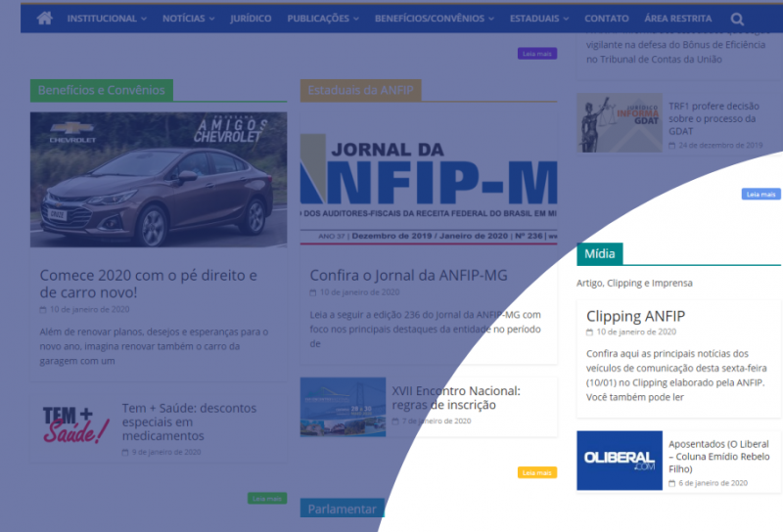Open the Jurídico Informa GDAT thumbnail
This screenshot has width=783, height=532.
coord(620,123)
